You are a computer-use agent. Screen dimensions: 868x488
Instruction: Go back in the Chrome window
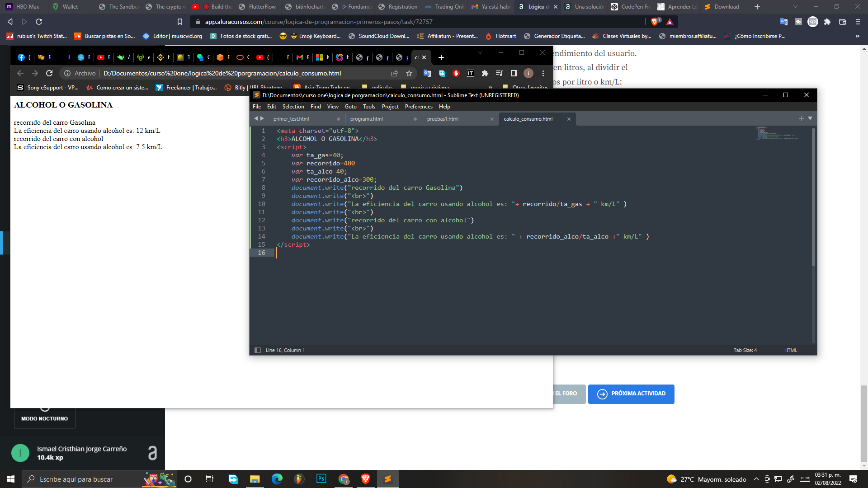pyautogui.click(x=20, y=73)
